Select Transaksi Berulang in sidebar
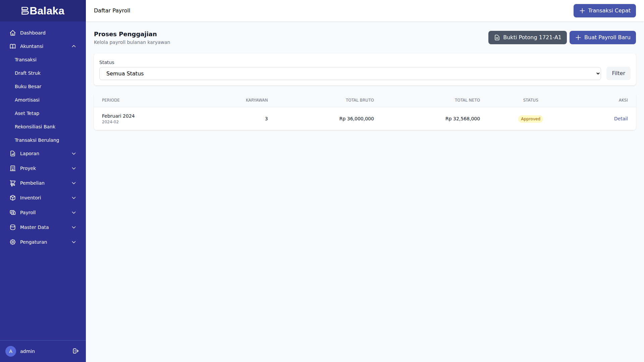Viewport: 644px width, 362px height. [x=37, y=140]
